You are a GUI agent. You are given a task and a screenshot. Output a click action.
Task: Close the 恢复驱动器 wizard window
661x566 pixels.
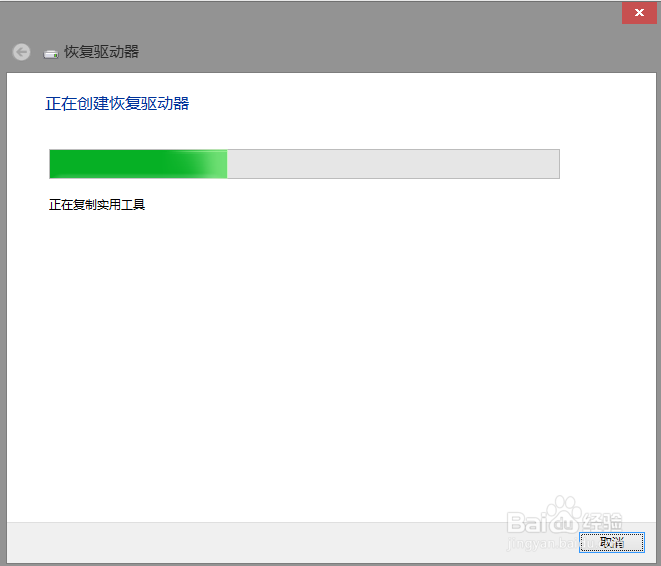639,13
